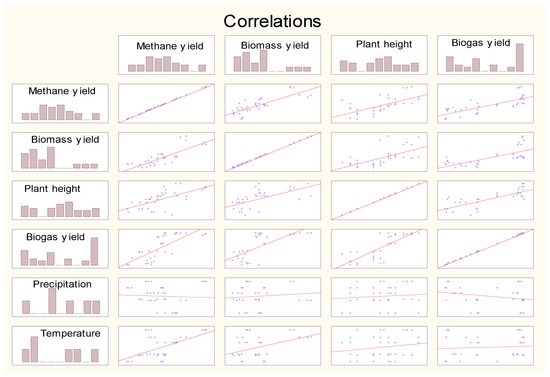Select the Biogas yield row label histogram
The width and height of the screenshot is (550, 377).
(x=60, y=249)
